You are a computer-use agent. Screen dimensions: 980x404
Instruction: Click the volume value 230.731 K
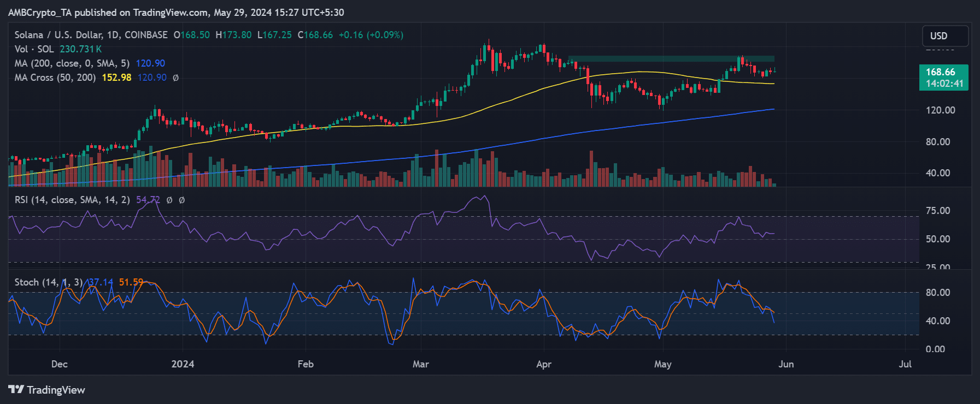tap(80, 49)
